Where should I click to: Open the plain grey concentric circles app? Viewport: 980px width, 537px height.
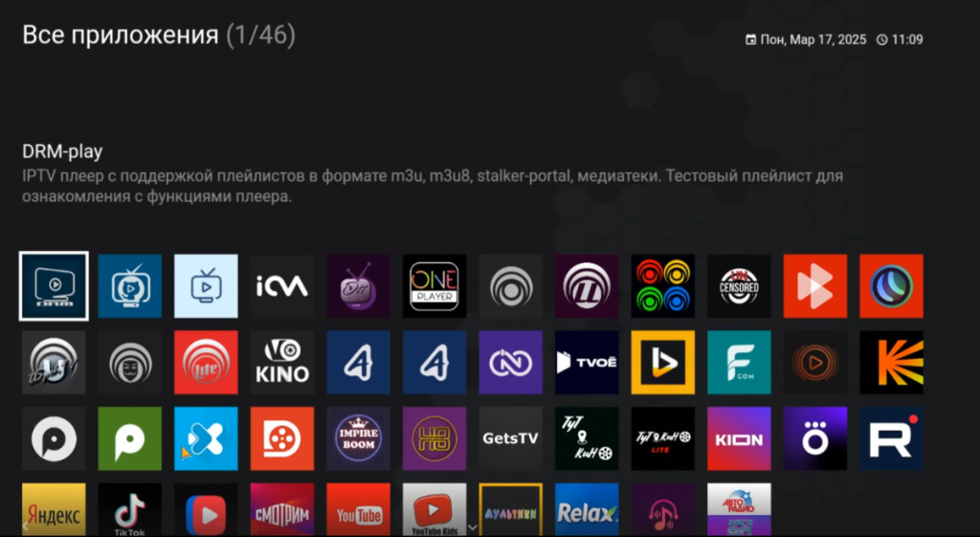[x=511, y=285]
